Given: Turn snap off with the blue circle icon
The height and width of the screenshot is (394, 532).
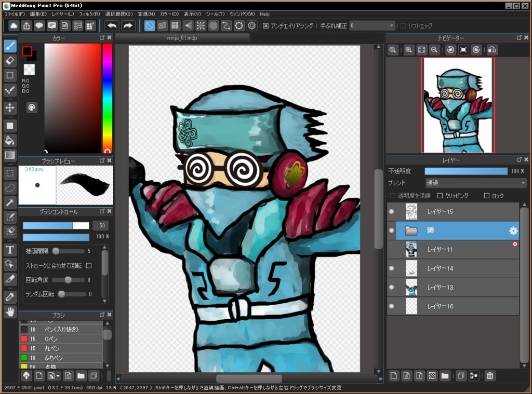Looking at the screenshot, I should click(x=150, y=26).
